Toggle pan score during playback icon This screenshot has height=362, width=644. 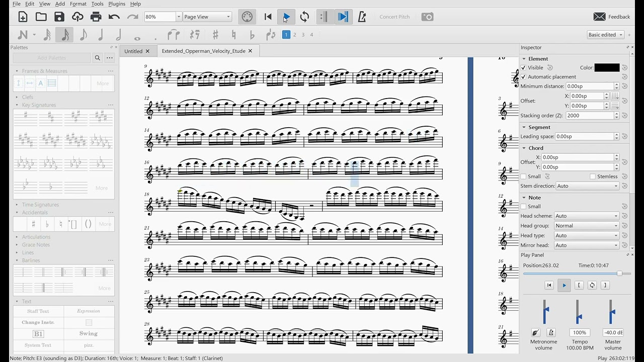coord(343,17)
